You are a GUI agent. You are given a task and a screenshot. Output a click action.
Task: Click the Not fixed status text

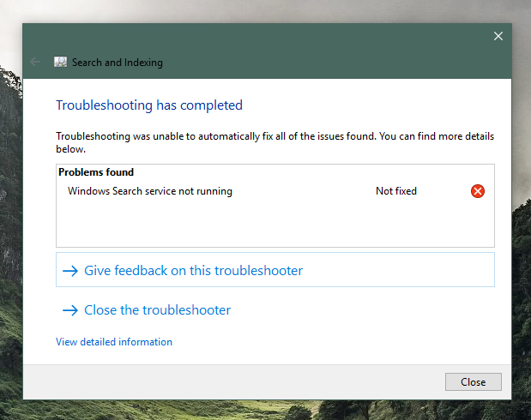click(x=395, y=191)
